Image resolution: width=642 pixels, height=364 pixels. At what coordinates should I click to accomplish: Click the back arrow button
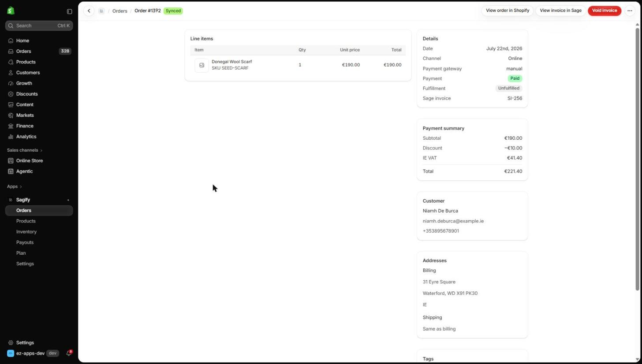(x=89, y=11)
